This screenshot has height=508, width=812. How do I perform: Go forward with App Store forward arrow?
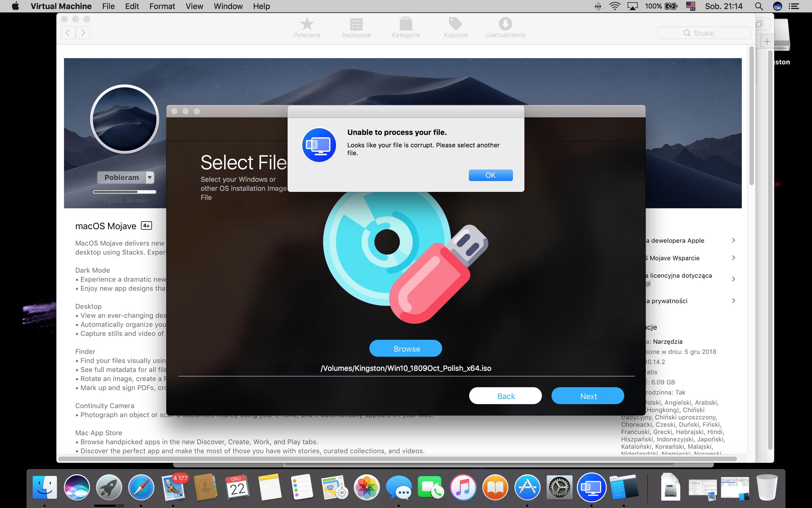pos(83,32)
